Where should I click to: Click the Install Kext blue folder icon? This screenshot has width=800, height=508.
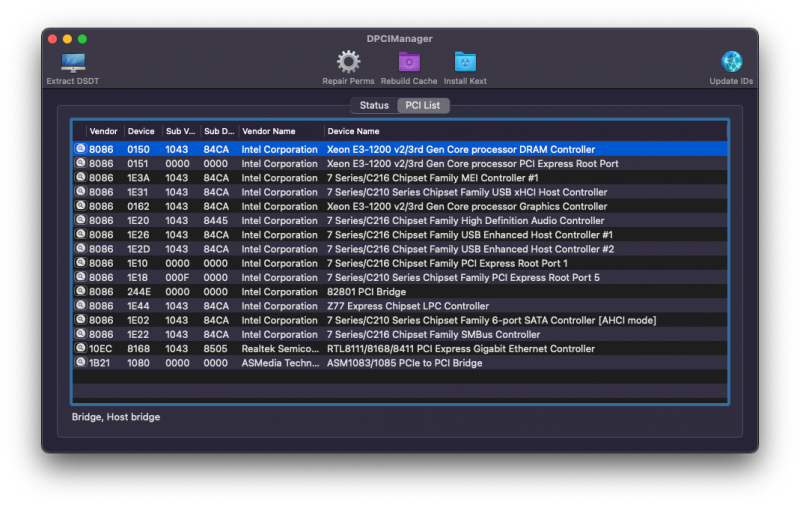coord(465,62)
